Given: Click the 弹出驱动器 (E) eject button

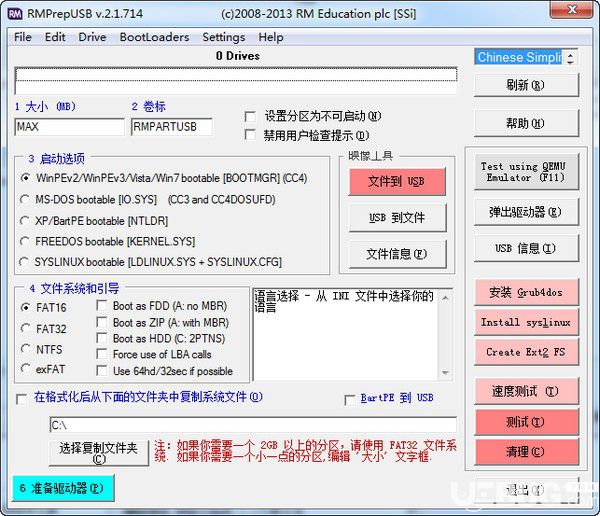Looking at the screenshot, I should click(526, 212).
